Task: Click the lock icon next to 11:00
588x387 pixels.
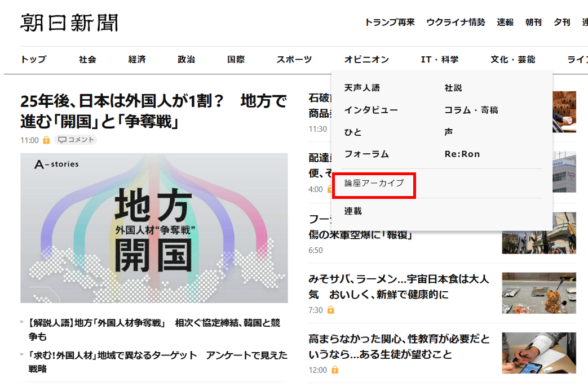Action: 46,140
